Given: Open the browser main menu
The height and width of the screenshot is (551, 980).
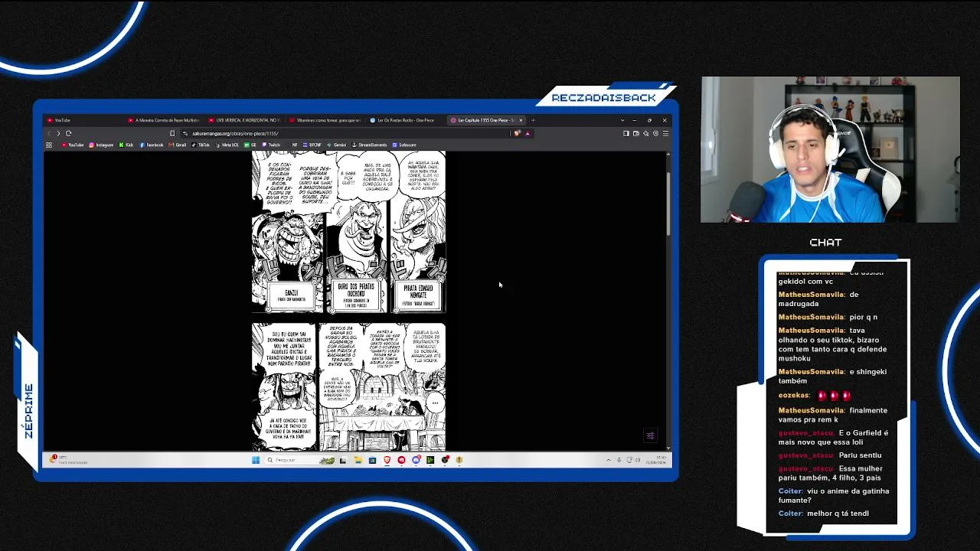Looking at the screenshot, I should pyautogui.click(x=665, y=133).
